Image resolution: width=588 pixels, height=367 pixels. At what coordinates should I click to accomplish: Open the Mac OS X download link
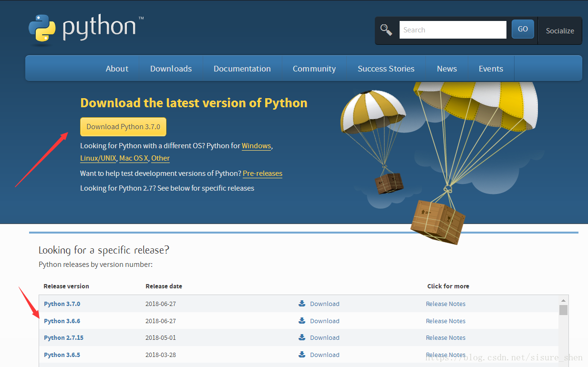[134, 158]
